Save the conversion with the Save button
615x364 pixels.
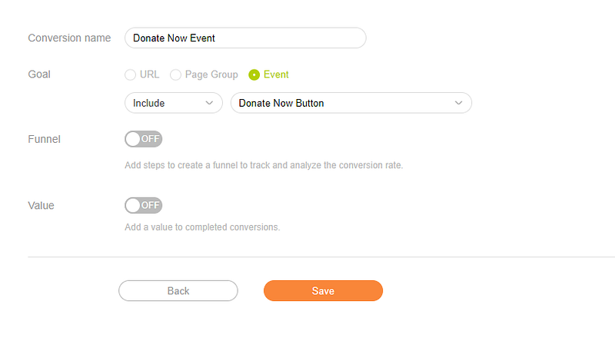click(323, 291)
